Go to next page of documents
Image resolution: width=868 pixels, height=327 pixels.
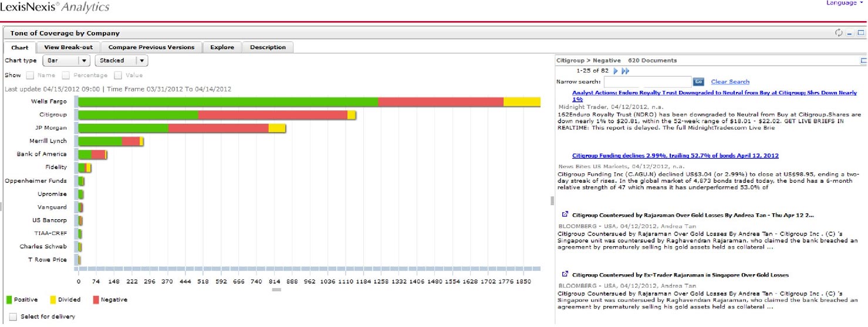click(x=616, y=71)
